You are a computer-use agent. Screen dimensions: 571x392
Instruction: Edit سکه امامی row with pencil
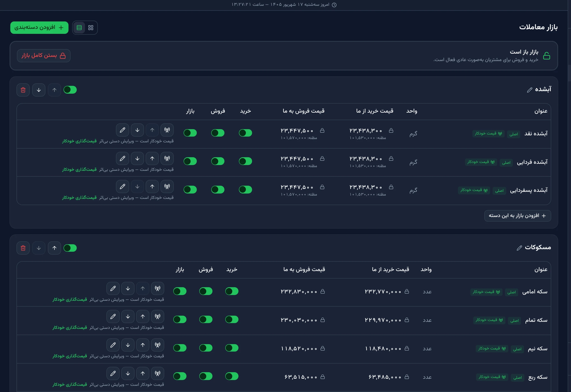(x=113, y=288)
